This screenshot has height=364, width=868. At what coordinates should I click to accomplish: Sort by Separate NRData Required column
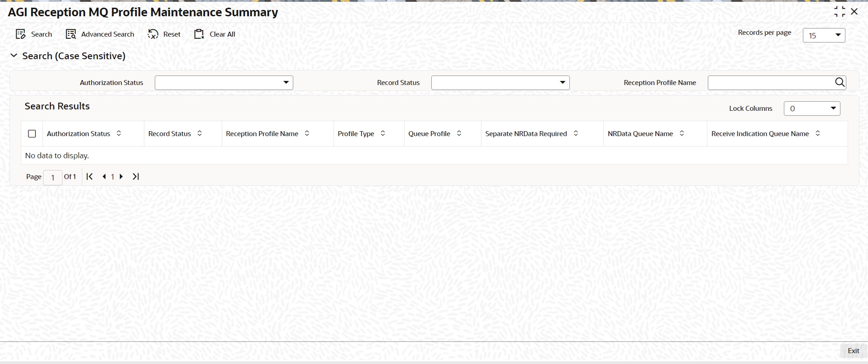(576, 133)
